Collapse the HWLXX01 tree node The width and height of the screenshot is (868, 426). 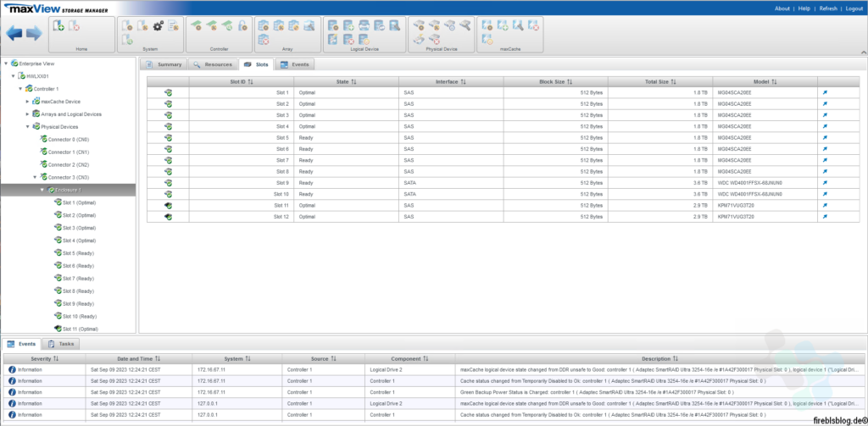pos(14,76)
